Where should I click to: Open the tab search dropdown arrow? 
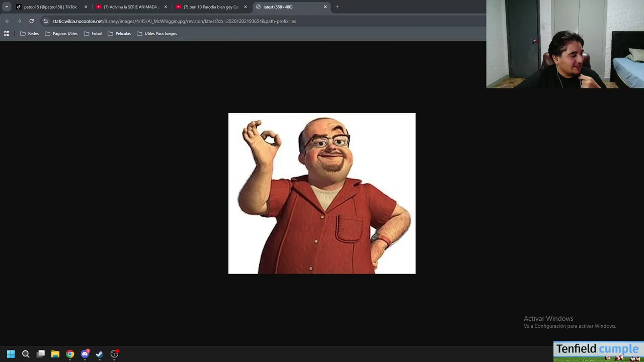click(7, 7)
